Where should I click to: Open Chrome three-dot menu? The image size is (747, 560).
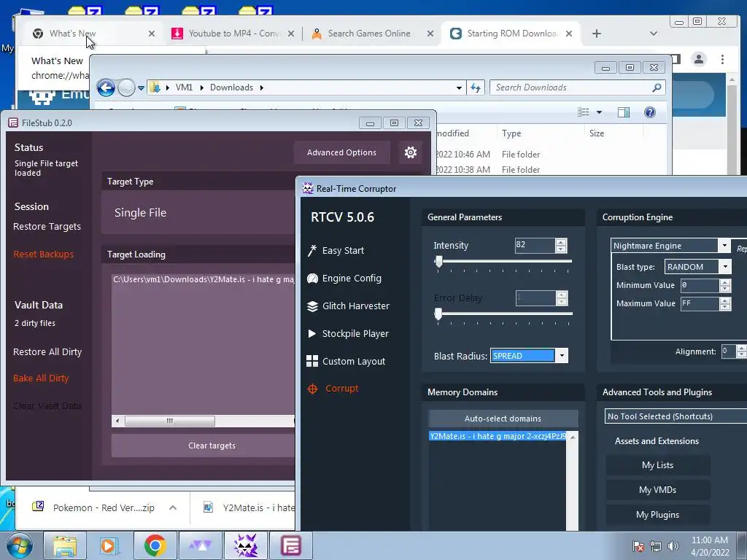[723, 59]
